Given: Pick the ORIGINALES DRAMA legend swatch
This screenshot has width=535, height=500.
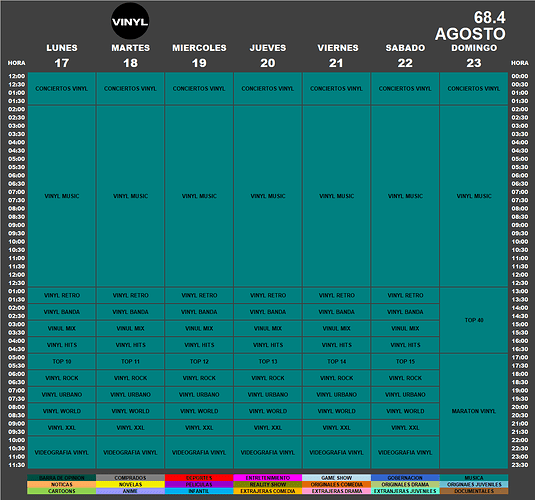Looking at the screenshot, I should point(405,484).
